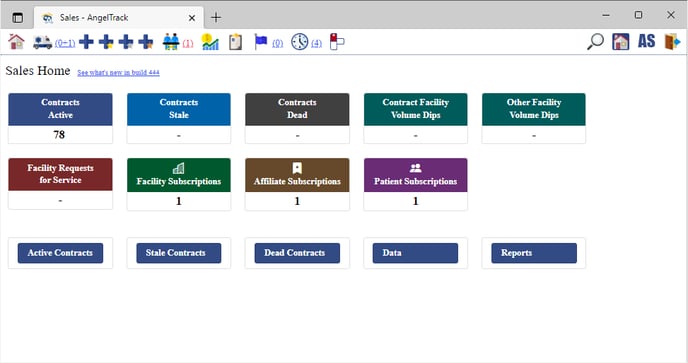
Task: Close the Sales - AngelTrack tab
Action: (192, 18)
